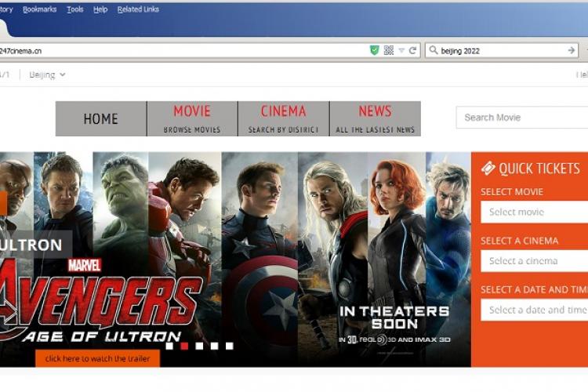Open the Tools menu

pos(75,9)
